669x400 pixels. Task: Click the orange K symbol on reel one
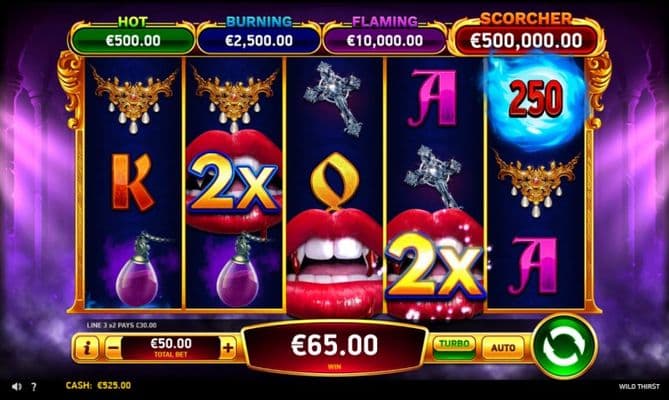132,183
